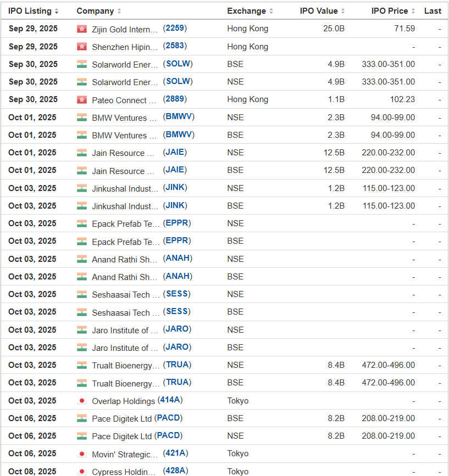Open Zijin Gold ticker 2259 link
449x476 pixels.
[175, 28]
